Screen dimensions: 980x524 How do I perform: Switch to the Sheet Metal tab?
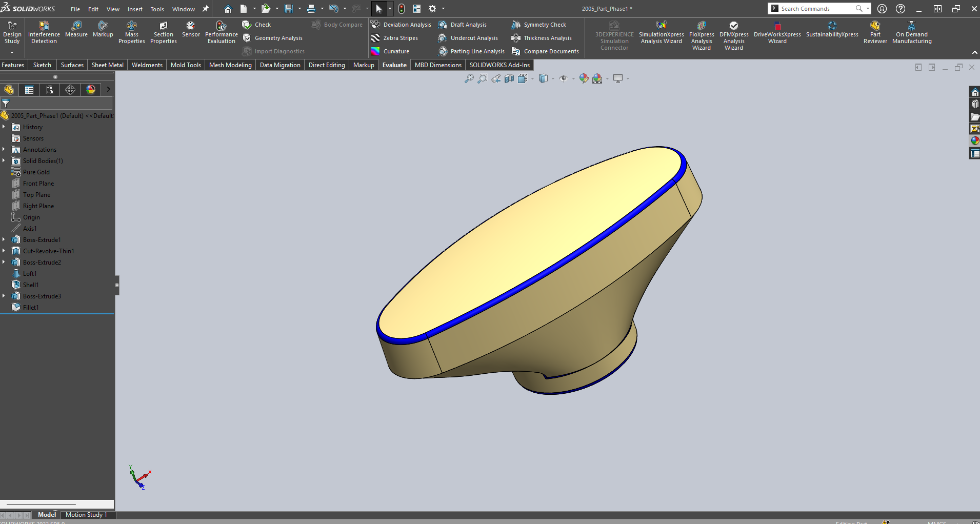pos(107,65)
